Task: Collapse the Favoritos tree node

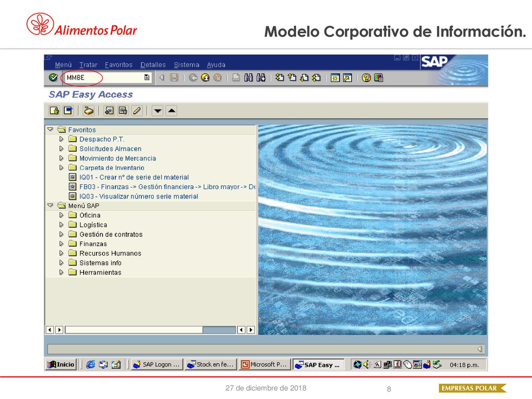Action: [50, 129]
